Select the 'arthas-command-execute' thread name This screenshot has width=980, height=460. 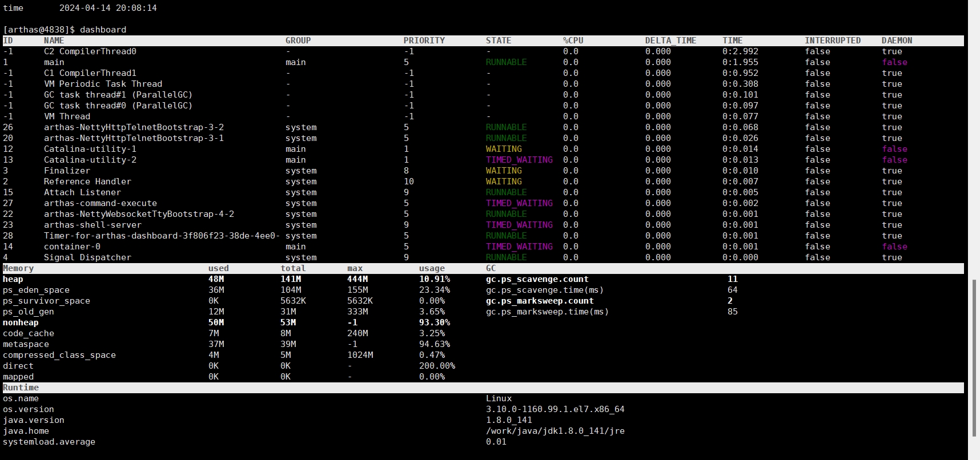(x=101, y=203)
